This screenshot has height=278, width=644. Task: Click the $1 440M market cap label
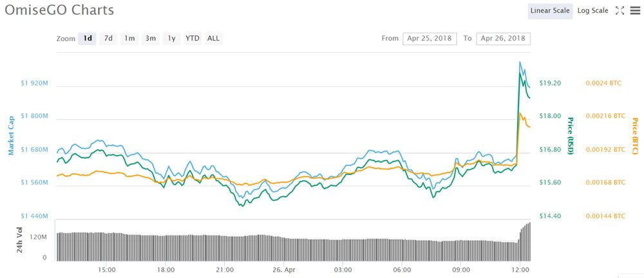tap(35, 216)
